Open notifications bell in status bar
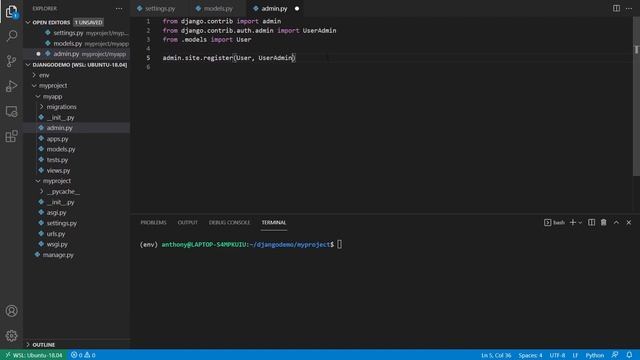640x360 pixels. coord(629,355)
